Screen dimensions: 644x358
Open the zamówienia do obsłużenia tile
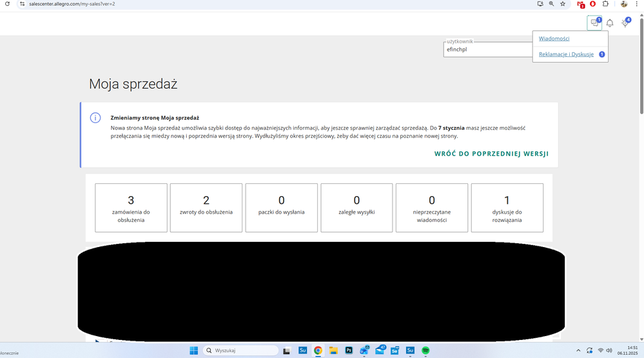131,207
